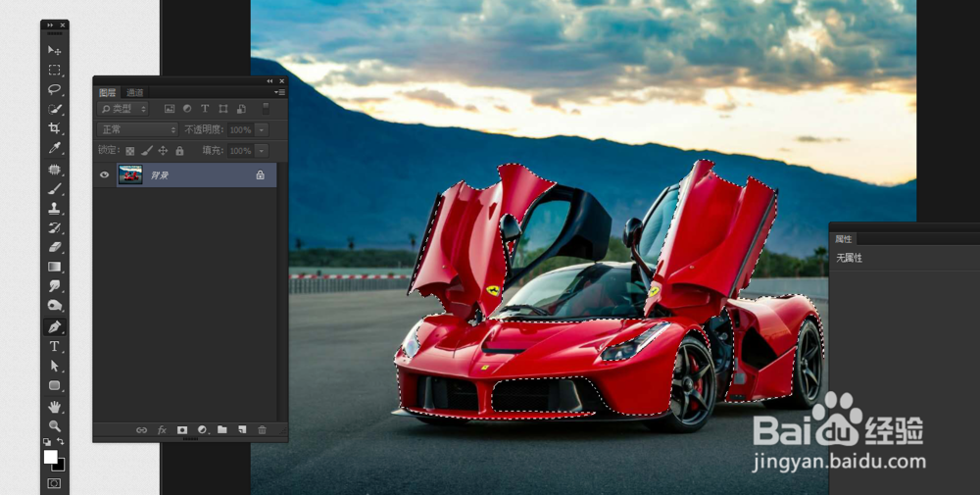Select the Brush tool
The width and height of the screenshot is (980, 495).
pyautogui.click(x=54, y=189)
